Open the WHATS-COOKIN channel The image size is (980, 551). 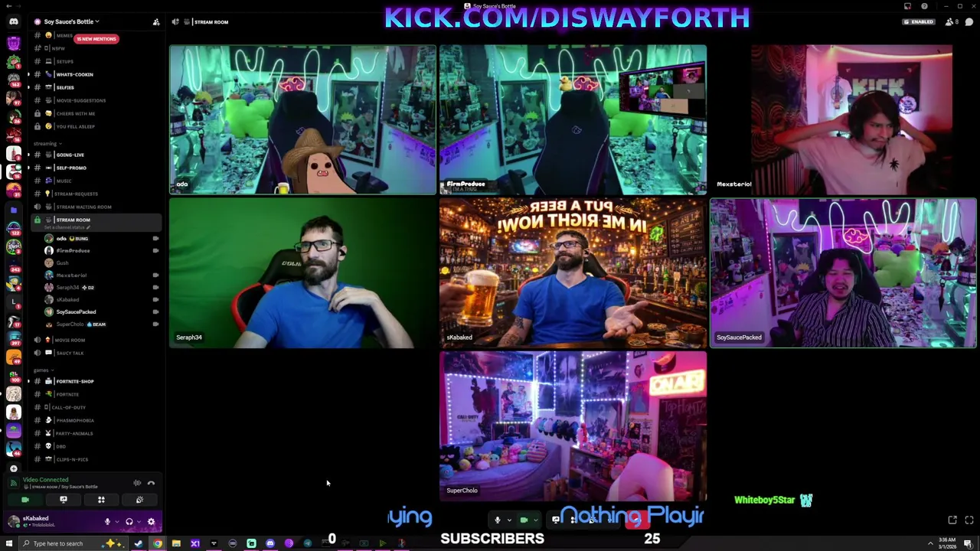tap(96, 74)
